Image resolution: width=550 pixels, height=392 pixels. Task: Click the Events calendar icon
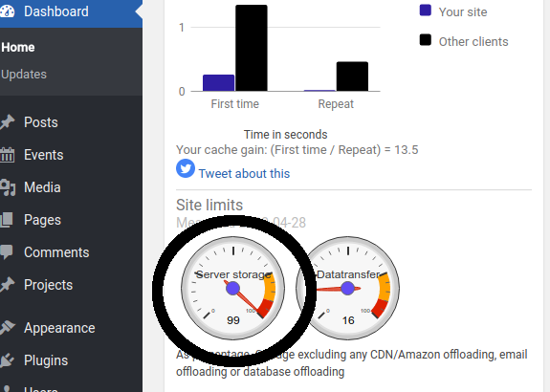point(7,155)
